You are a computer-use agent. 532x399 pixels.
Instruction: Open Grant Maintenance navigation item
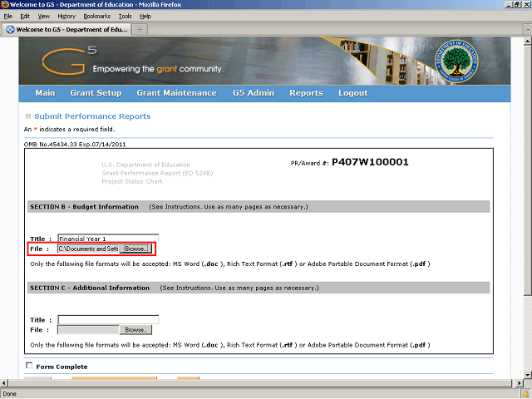pyautogui.click(x=176, y=93)
